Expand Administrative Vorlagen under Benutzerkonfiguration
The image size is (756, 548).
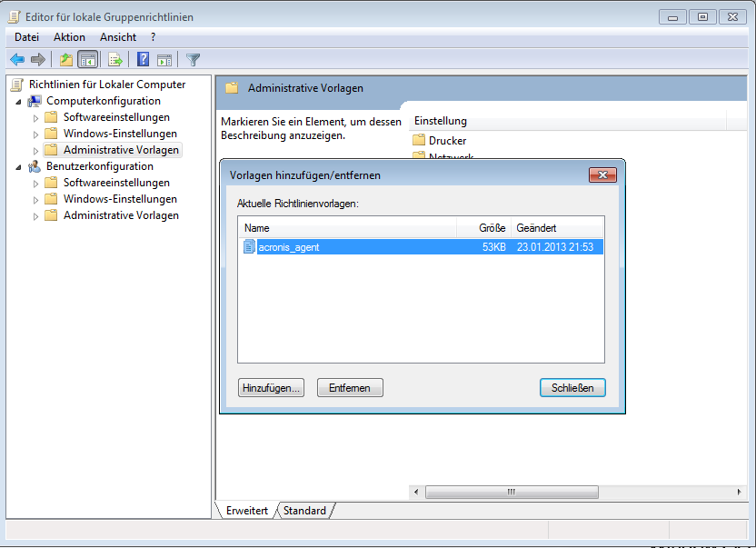point(35,216)
